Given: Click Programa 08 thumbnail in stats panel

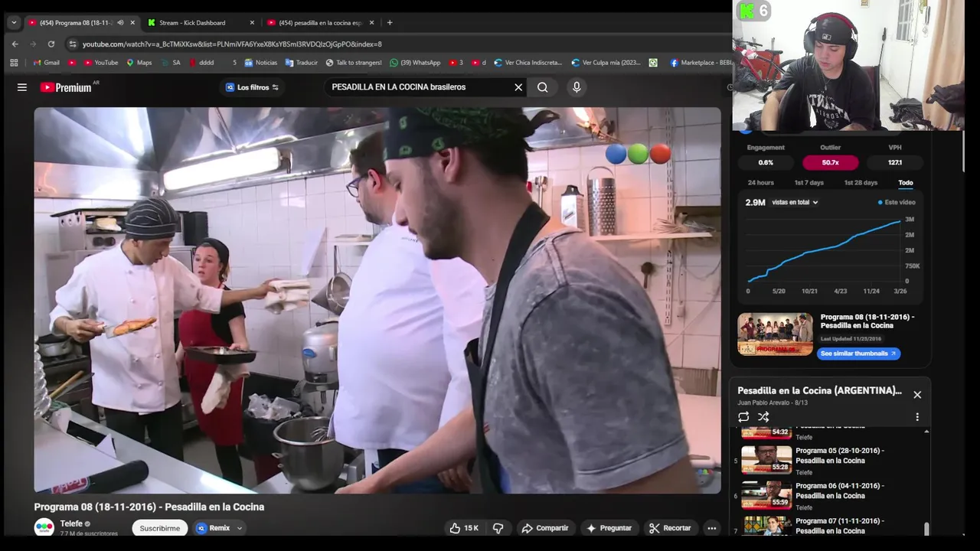Looking at the screenshot, I should click(776, 334).
